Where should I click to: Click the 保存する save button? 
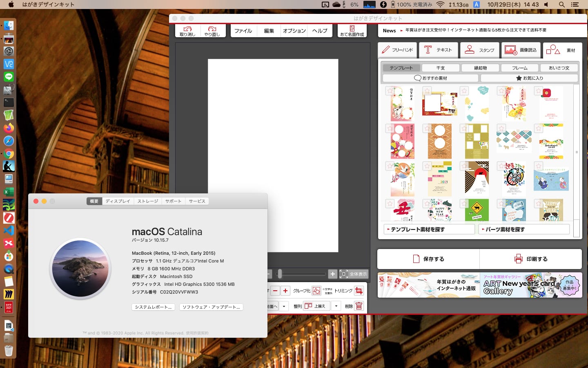(428, 259)
